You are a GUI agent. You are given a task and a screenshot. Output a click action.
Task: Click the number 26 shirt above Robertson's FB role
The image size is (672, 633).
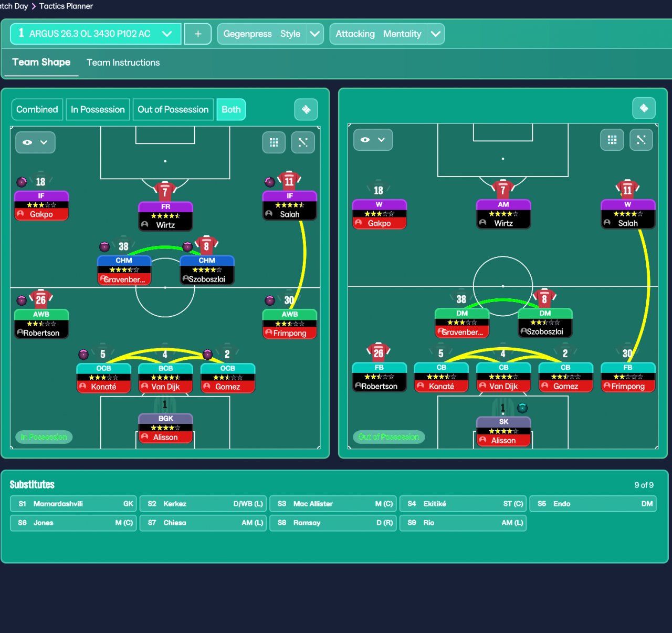click(379, 352)
